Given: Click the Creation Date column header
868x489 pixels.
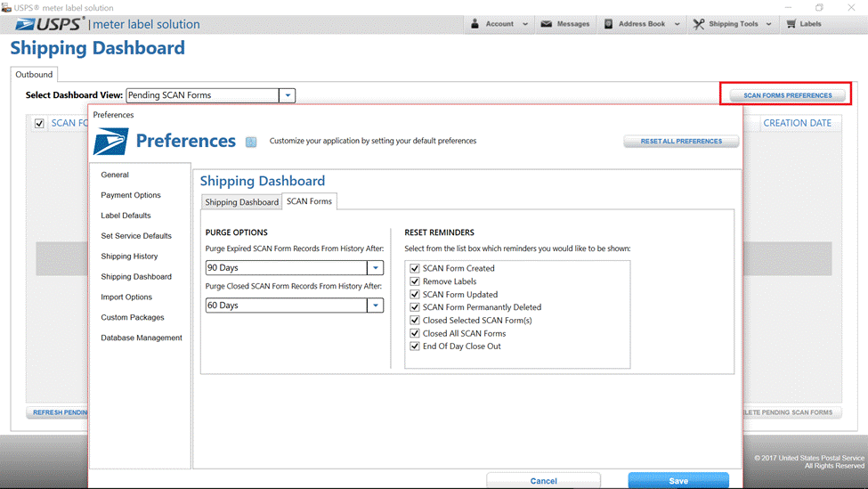Looking at the screenshot, I should coord(797,123).
